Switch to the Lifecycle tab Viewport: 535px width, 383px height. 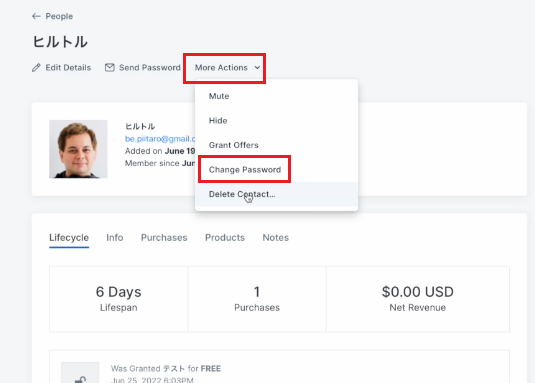[x=69, y=238]
